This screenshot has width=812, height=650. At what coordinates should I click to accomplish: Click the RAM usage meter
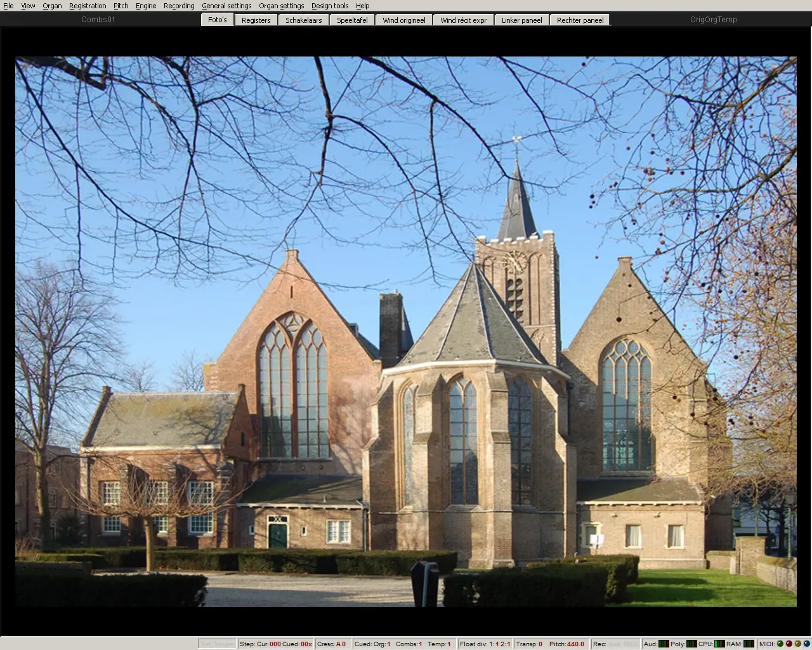click(x=749, y=644)
